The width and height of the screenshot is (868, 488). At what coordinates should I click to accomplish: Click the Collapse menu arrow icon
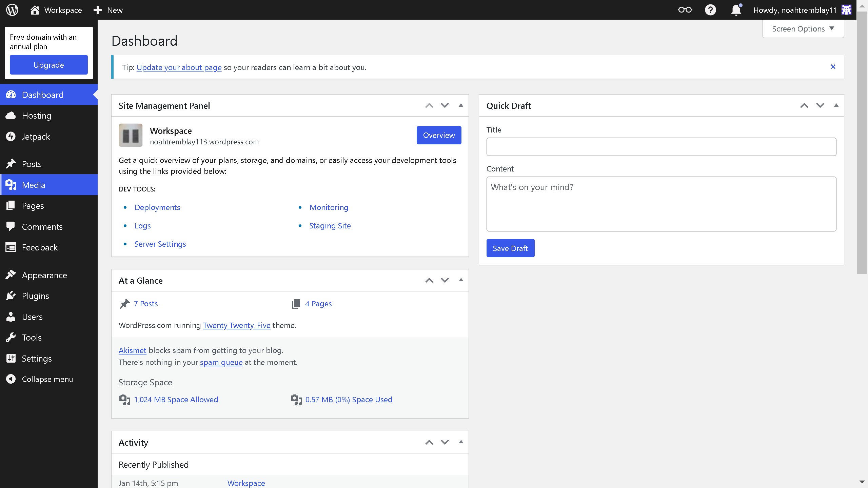coord(11,379)
